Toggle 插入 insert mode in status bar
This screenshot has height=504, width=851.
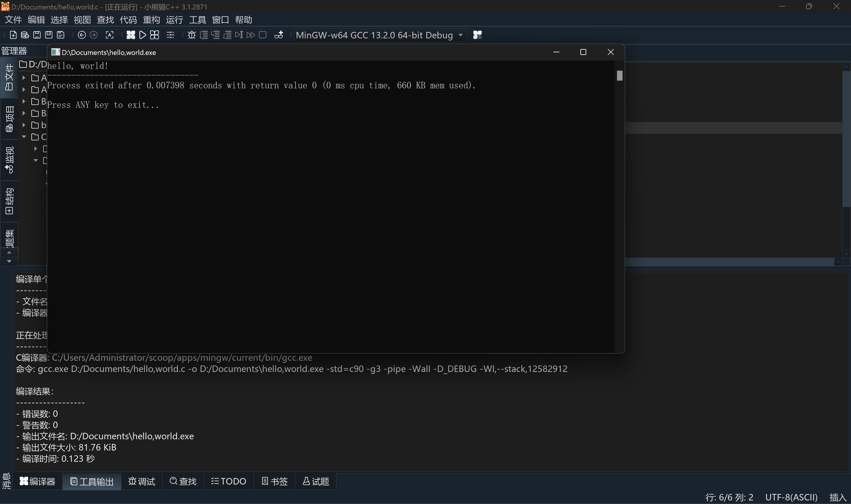(x=838, y=497)
